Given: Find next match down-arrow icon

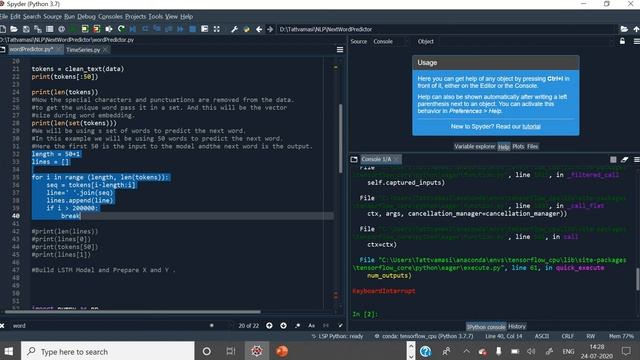Looking at the screenshot, I should tap(283, 325).
